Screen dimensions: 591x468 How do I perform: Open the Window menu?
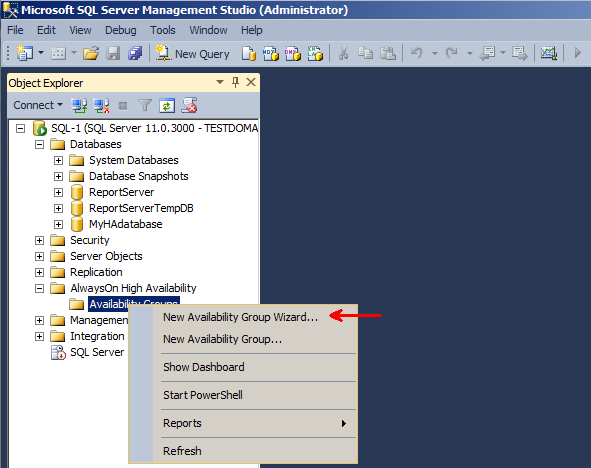[208, 30]
